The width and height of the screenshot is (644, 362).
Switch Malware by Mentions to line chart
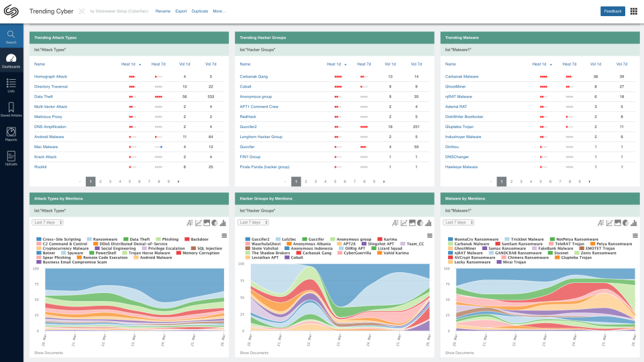tap(609, 223)
